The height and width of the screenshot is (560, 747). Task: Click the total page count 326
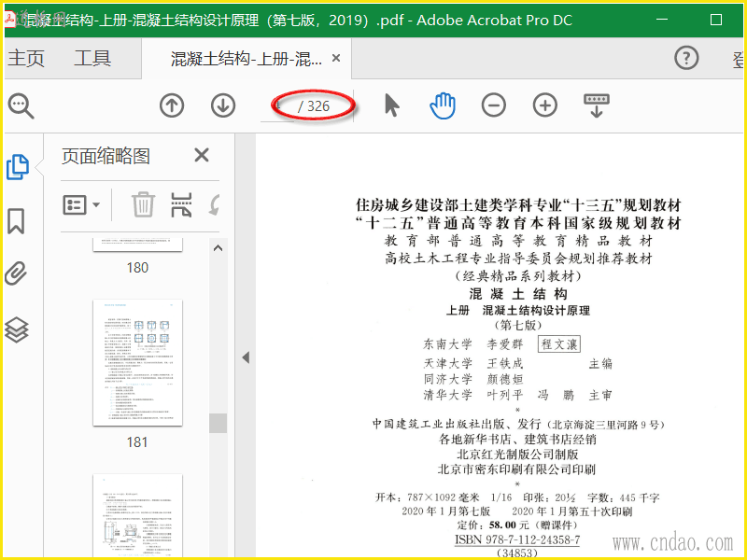tap(318, 106)
